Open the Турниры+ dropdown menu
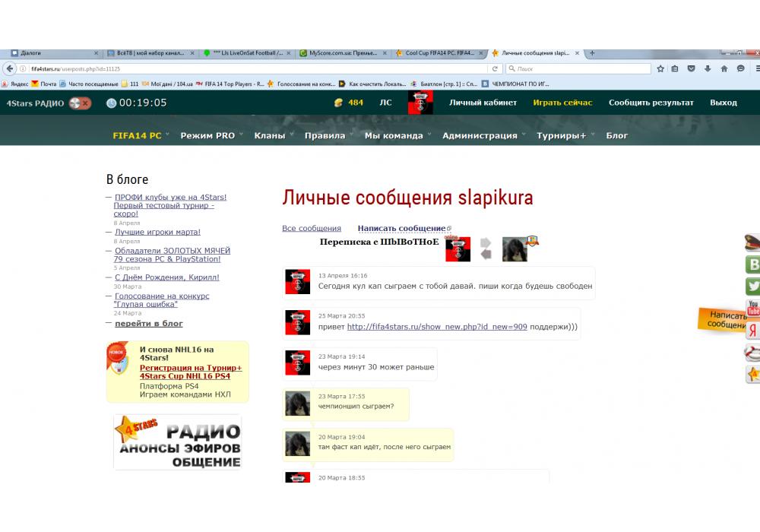Viewport: 760px width, 532px height. [563, 135]
